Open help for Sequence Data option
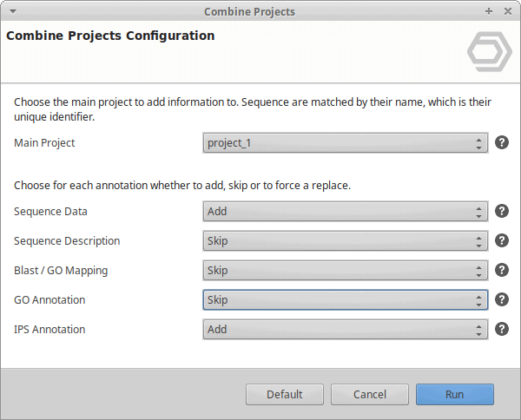The width and height of the screenshot is (521, 420). pos(502,211)
